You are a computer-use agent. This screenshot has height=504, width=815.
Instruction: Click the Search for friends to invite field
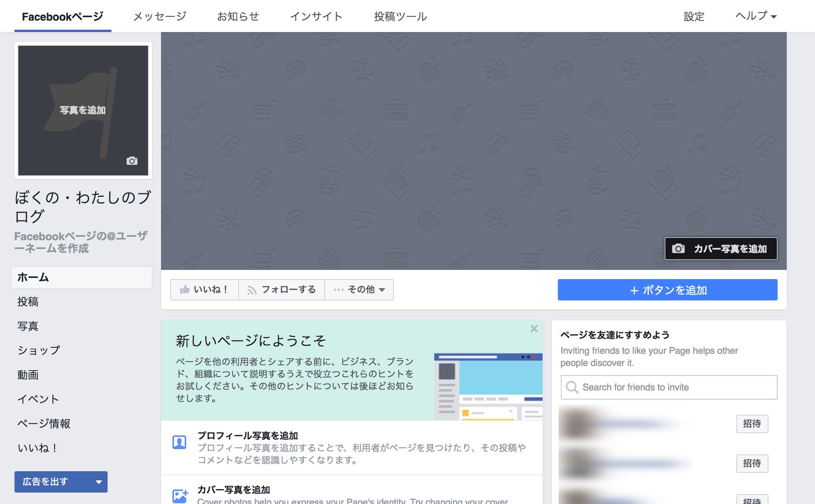[x=669, y=387]
